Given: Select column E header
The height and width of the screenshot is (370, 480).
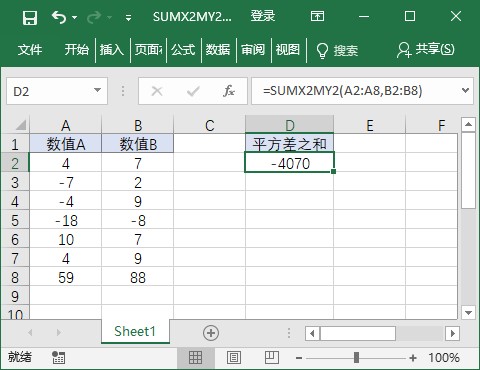Looking at the screenshot, I should coord(370,125).
